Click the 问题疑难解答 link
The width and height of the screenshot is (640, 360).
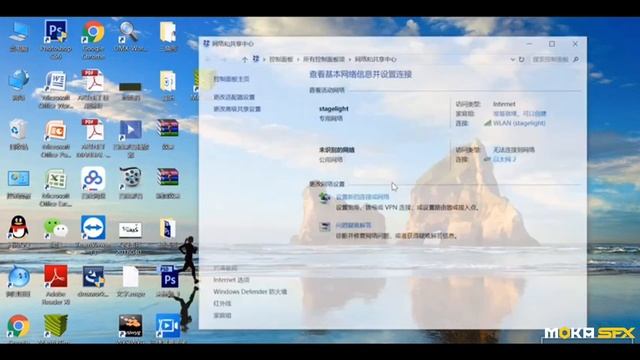pos(353,225)
